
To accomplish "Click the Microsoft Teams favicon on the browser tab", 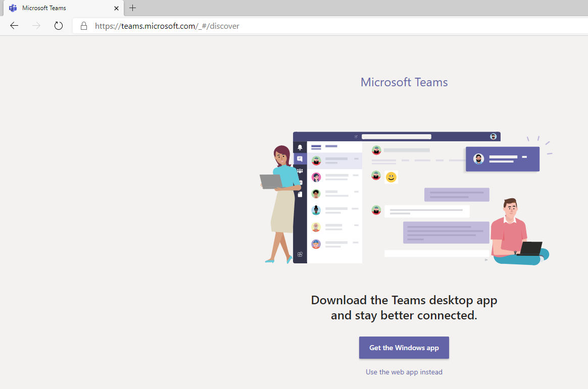I will pos(13,8).
